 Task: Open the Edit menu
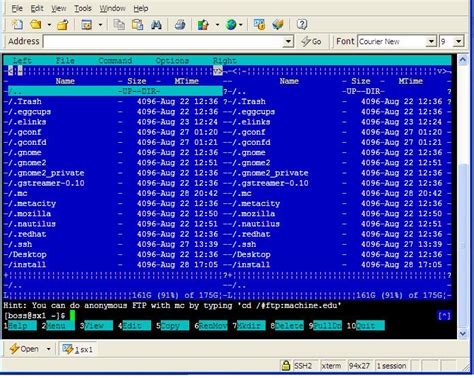[37, 8]
